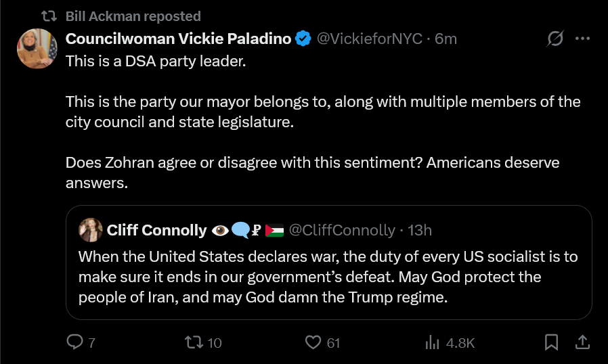The height and width of the screenshot is (364, 608).
Task: Like the post with heart icon
Action: 313,342
